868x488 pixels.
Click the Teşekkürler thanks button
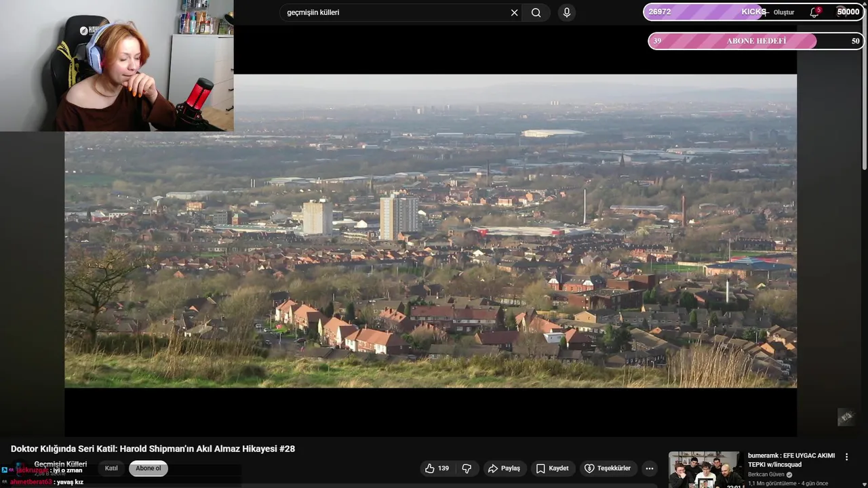pos(608,468)
